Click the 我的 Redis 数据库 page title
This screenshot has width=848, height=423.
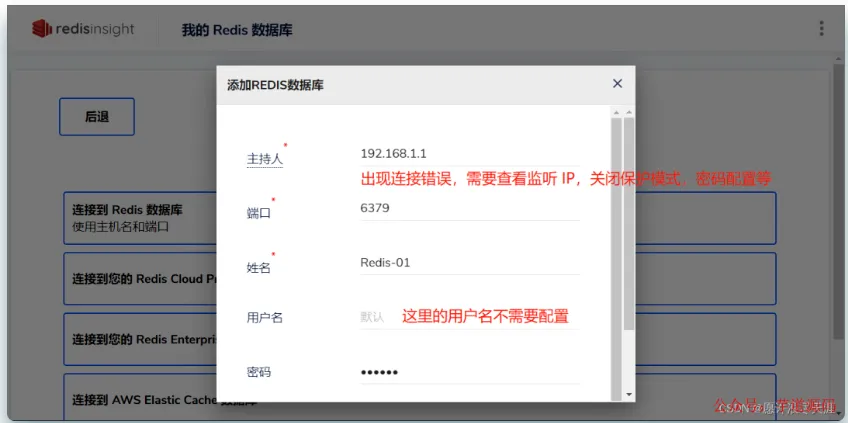tap(237, 30)
